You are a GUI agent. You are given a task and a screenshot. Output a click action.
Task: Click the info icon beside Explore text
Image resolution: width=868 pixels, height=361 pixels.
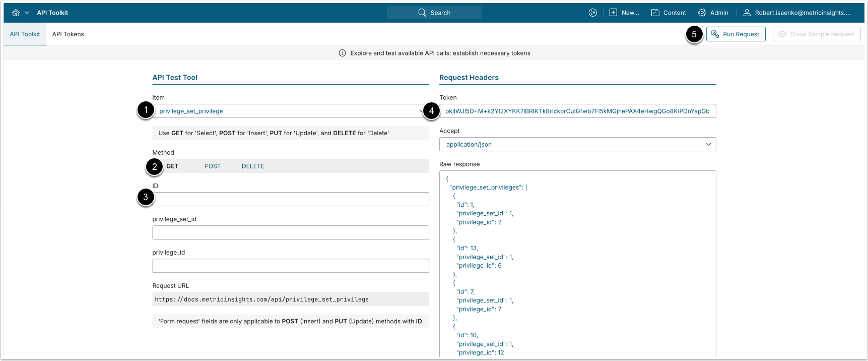[x=343, y=53]
